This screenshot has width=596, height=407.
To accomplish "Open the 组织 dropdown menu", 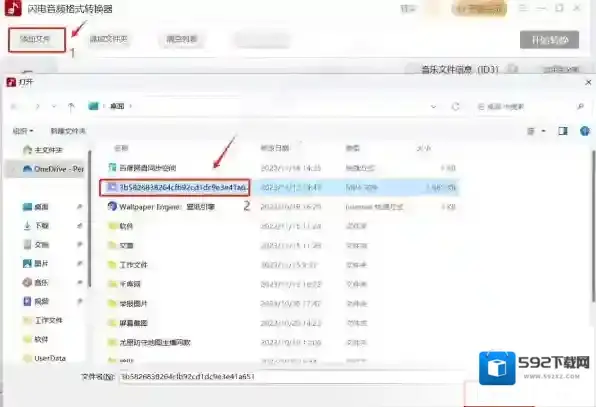I will 23,131.
